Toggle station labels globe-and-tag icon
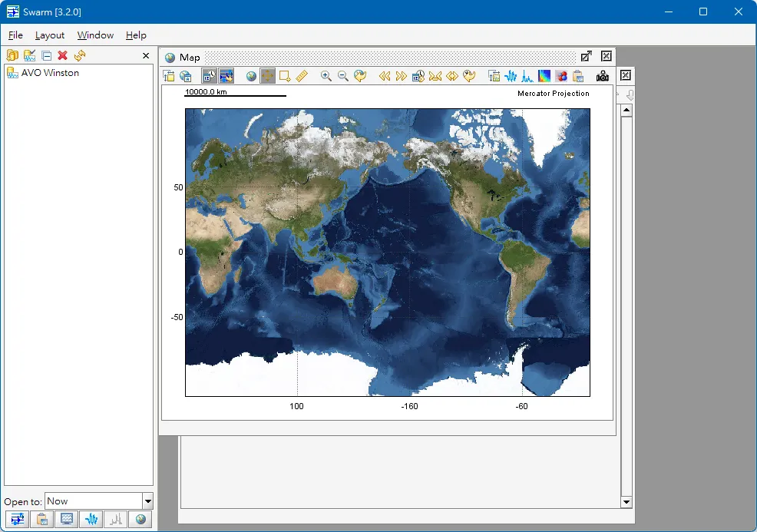The image size is (757, 532). (x=186, y=76)
